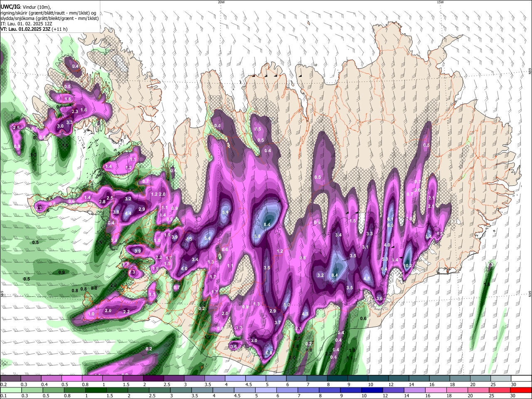Pick the upper legend grey swatch between 20 and 25
The height and width of the screenshot is (399, 532).
[481, 378]
